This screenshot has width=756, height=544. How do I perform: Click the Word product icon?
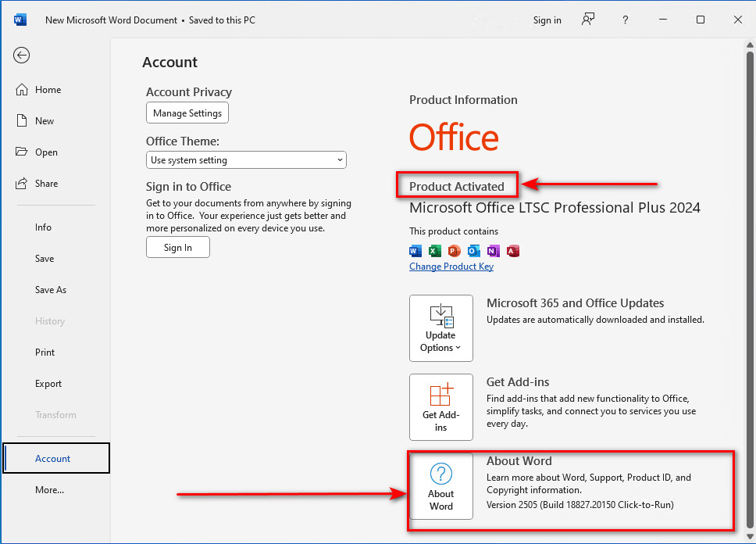coord(415,251)
